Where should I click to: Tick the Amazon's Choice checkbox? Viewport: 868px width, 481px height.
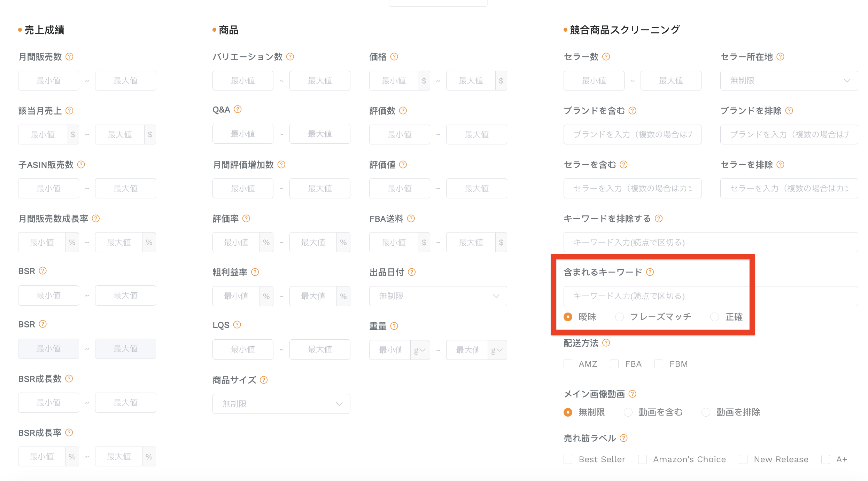[x=642, y=459]
